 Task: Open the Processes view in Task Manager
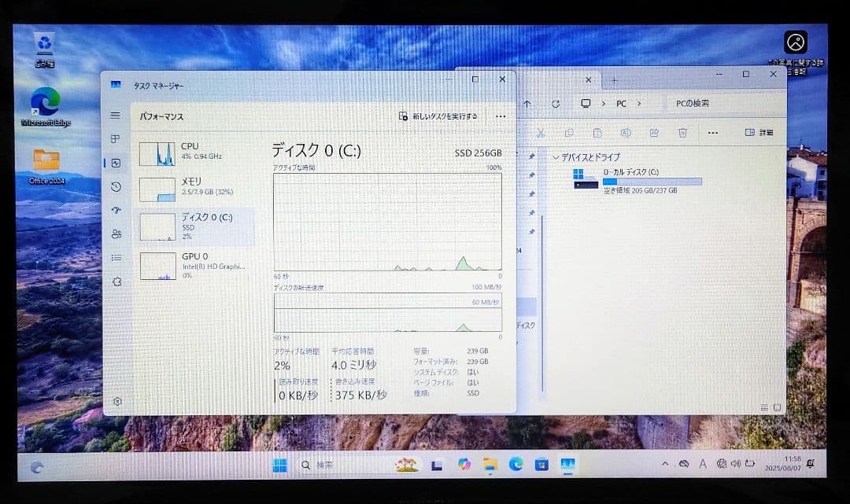[x=115, y=140]
